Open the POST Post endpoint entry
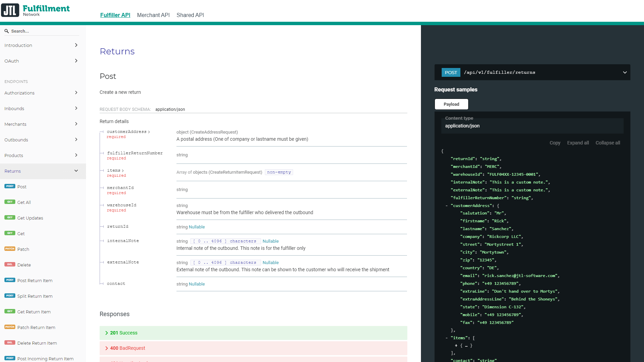The width and height of the screenshot is (644, 362). click(22, 187)
